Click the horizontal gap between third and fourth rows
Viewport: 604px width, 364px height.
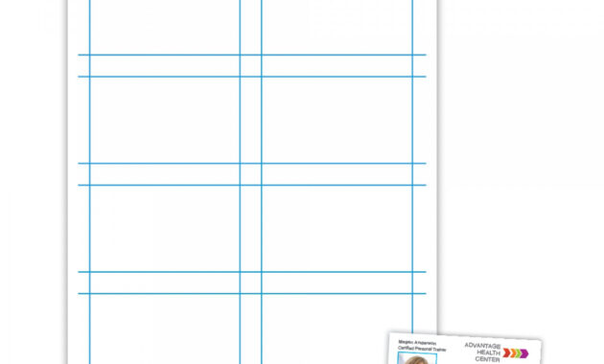[252, 283]
